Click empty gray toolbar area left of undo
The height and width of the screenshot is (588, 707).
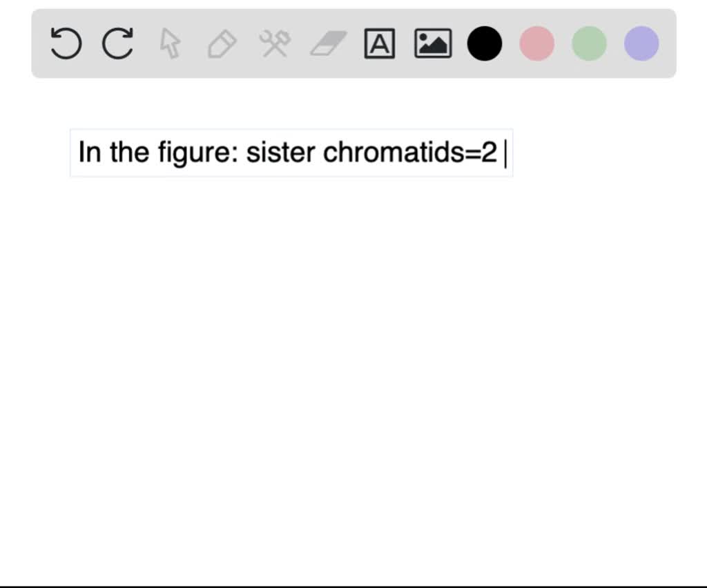point(41,43)
